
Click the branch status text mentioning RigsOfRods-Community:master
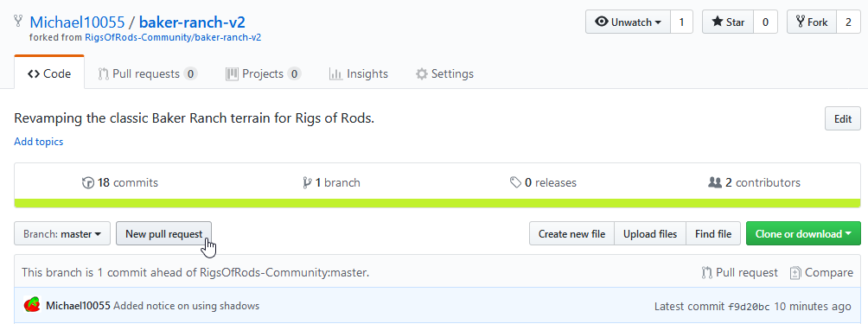coord(195,272)
